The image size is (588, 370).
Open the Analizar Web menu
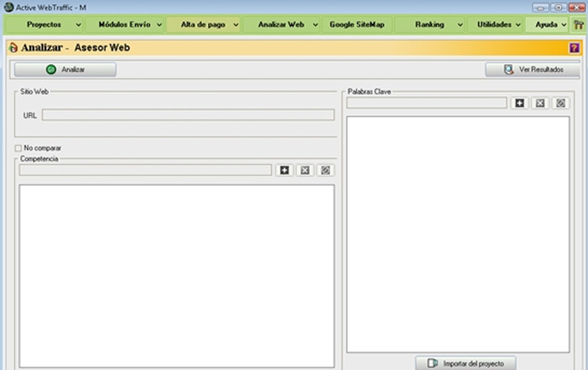pos(282,25)
